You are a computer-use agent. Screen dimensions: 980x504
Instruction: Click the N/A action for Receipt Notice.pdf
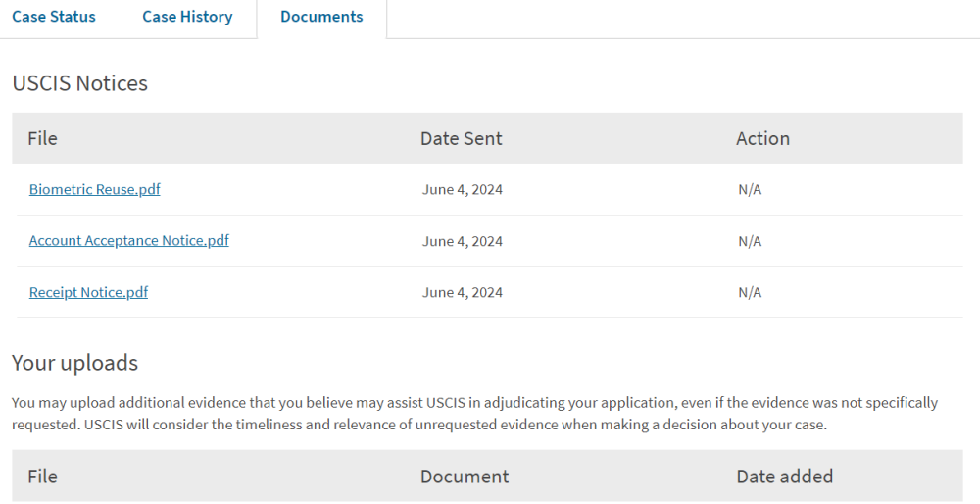750,292
